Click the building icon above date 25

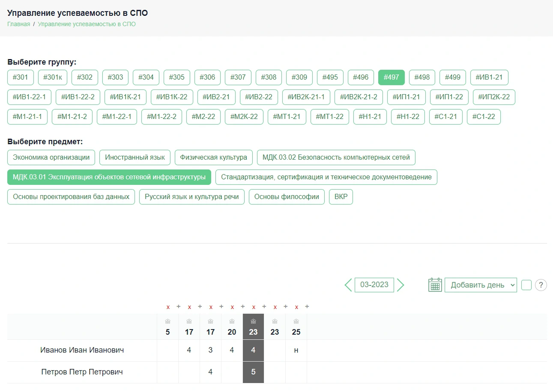click(296, 321)
